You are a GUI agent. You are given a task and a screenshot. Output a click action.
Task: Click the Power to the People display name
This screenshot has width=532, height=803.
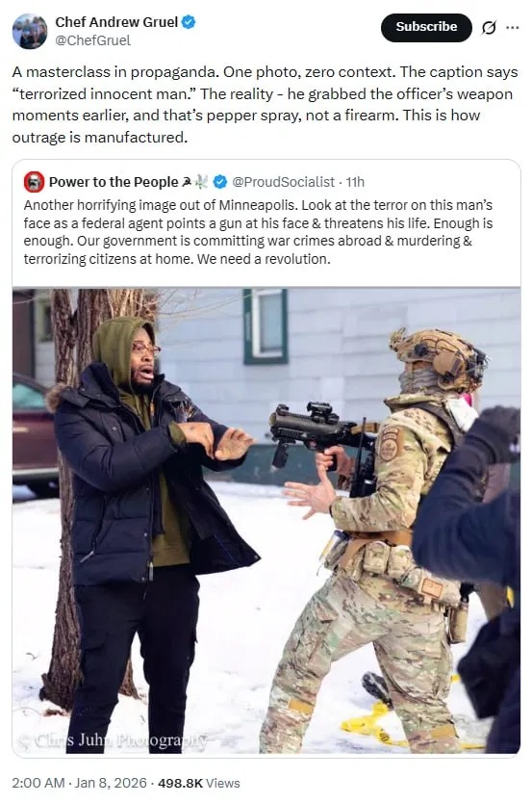[114, 182]
